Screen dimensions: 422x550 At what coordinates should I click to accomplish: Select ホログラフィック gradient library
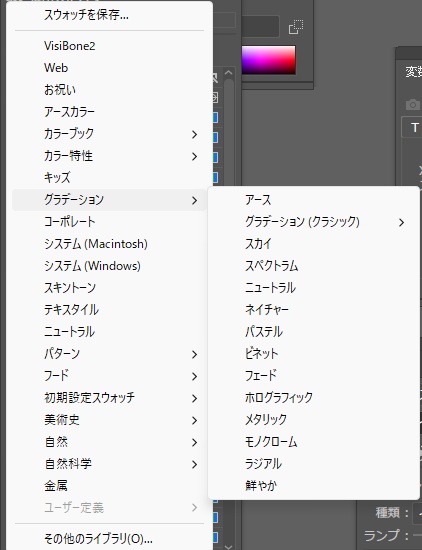coord(314,397)
